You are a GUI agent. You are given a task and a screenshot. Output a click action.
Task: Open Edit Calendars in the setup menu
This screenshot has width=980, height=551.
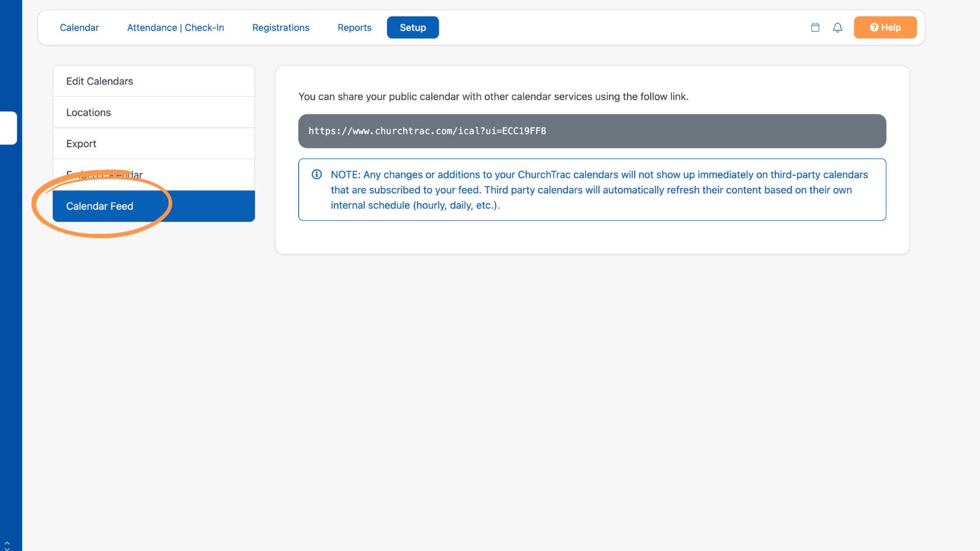coord(154,81)
